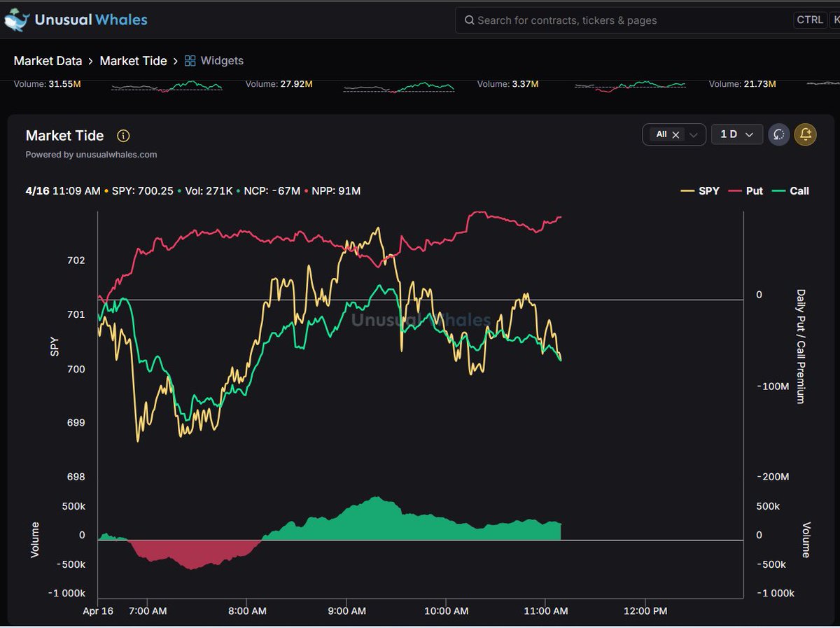This screenshot has height=628, width=840.
Task: Click the NCP: -67M readout
Action: coord(272,191)
